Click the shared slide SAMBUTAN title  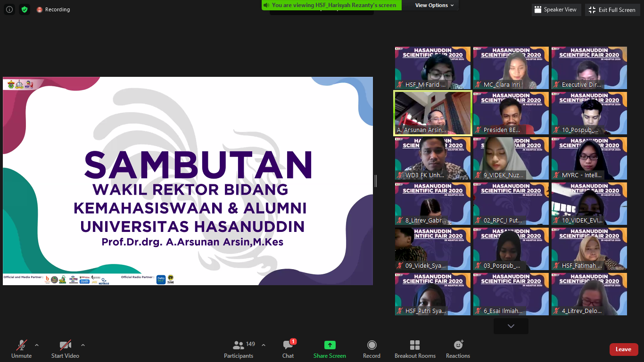pyautogui.click(x=198, y=165)
